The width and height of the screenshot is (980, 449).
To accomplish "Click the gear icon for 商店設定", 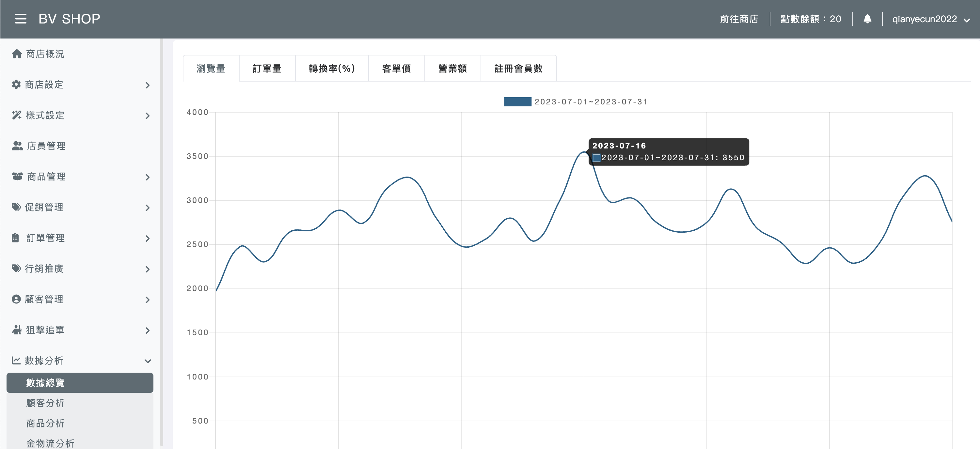I will click(x=16, y=85).
